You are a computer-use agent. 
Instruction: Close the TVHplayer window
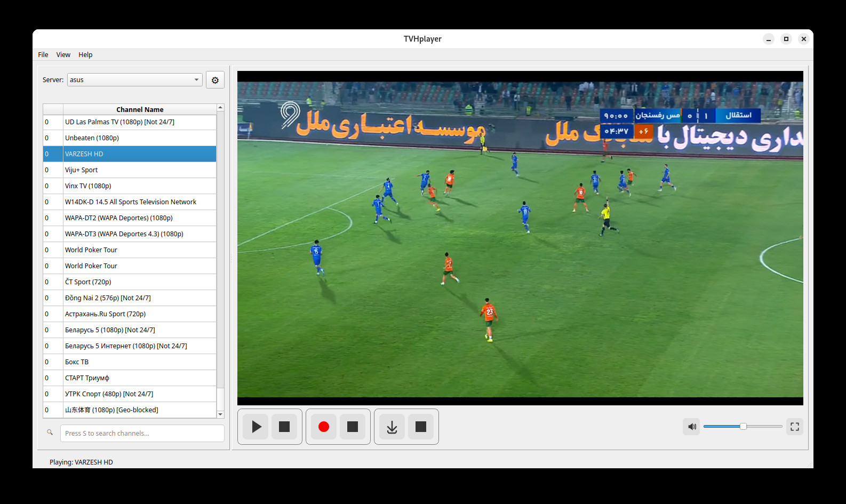(804, 39)
